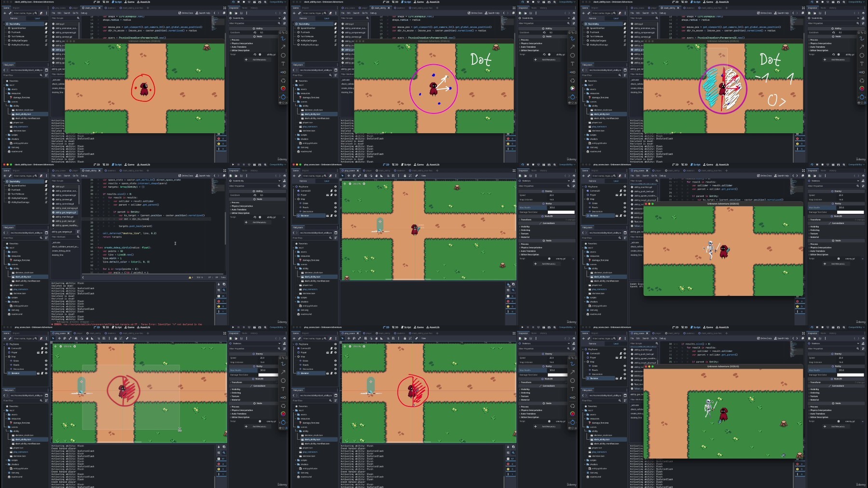Open Game workspace in empty-output frame
This screenshot has height=488, width=868.
point(419,165)
